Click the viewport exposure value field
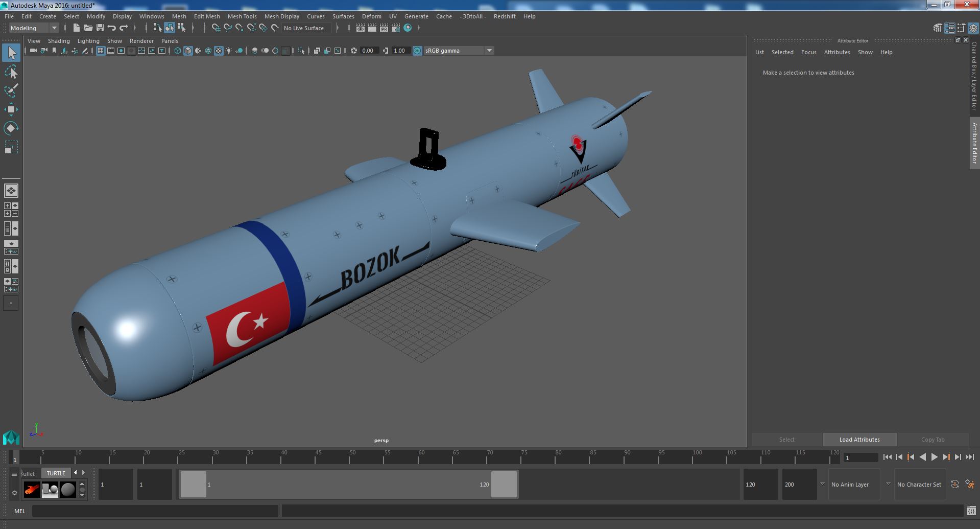Screen dimensions: 980x529 pyautogui.click(x=369, y=51)
